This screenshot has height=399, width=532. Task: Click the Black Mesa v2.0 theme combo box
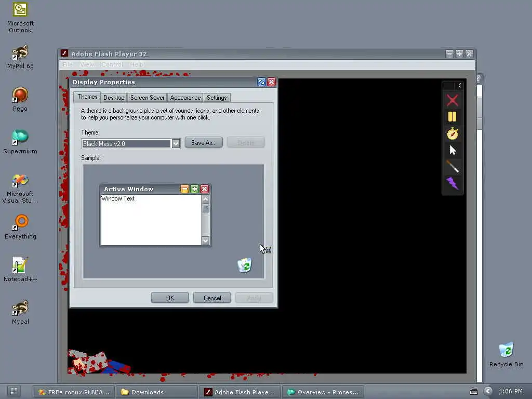130,144
